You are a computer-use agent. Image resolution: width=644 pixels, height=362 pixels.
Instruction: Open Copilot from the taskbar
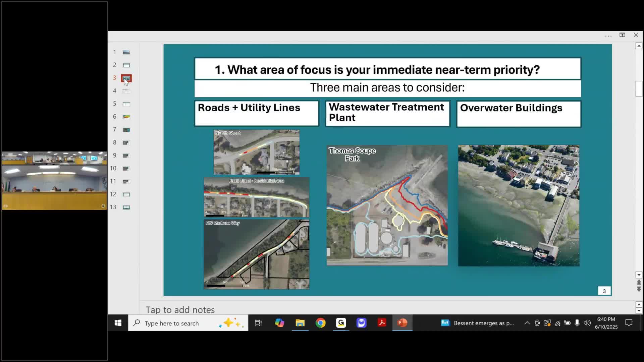[x=279, y=323]
